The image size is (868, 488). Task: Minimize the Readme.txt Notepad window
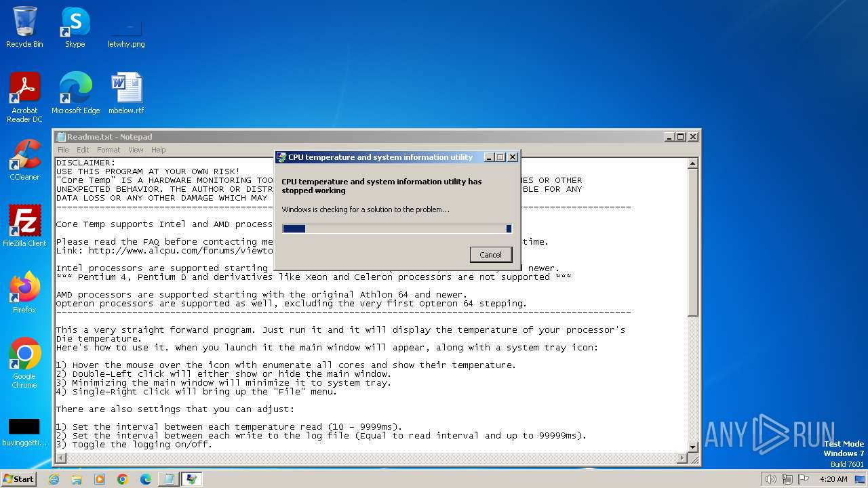(669, 136)
